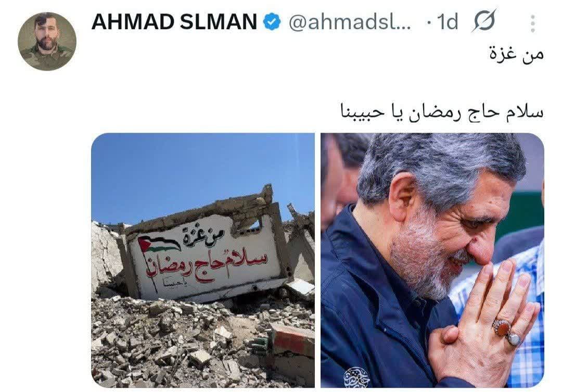Open Ahmad Slman's round profile avatar
Viewport: 562px width, 392px height.
47,41
